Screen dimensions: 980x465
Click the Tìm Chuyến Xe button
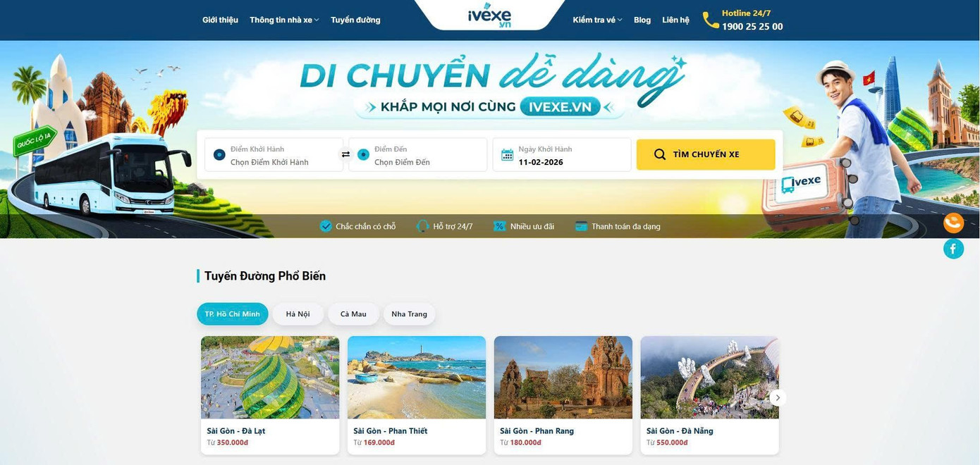coord(706,154)
